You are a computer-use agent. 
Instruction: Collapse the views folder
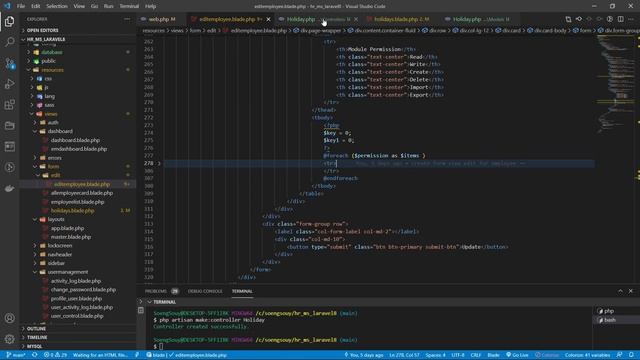click(x=51, y=114)
